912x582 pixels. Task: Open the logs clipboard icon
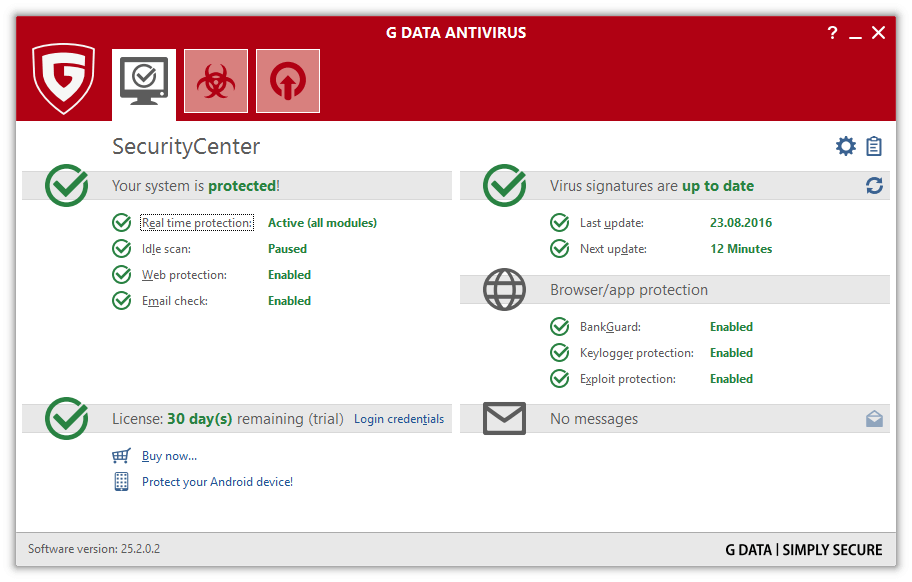click(x=874, y=146)
